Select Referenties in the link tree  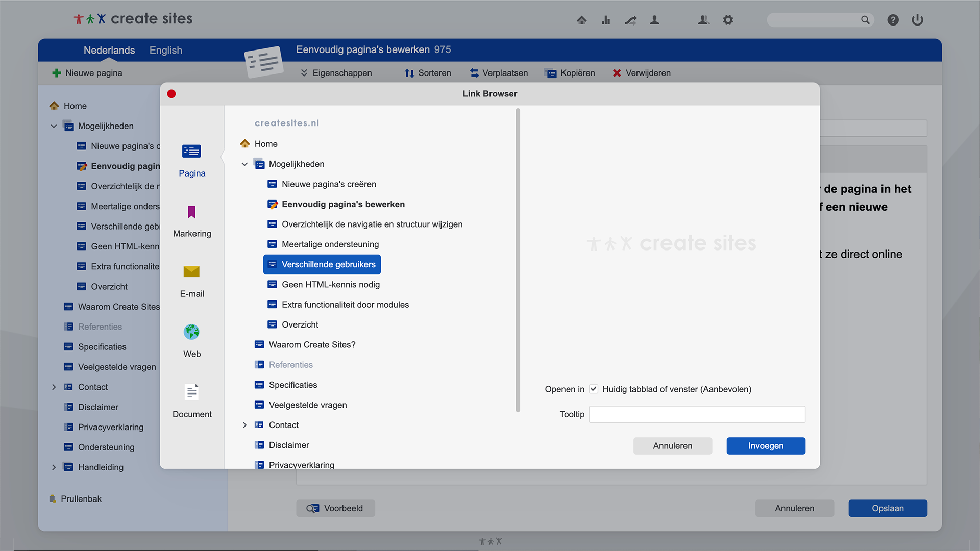coord(284,365)
